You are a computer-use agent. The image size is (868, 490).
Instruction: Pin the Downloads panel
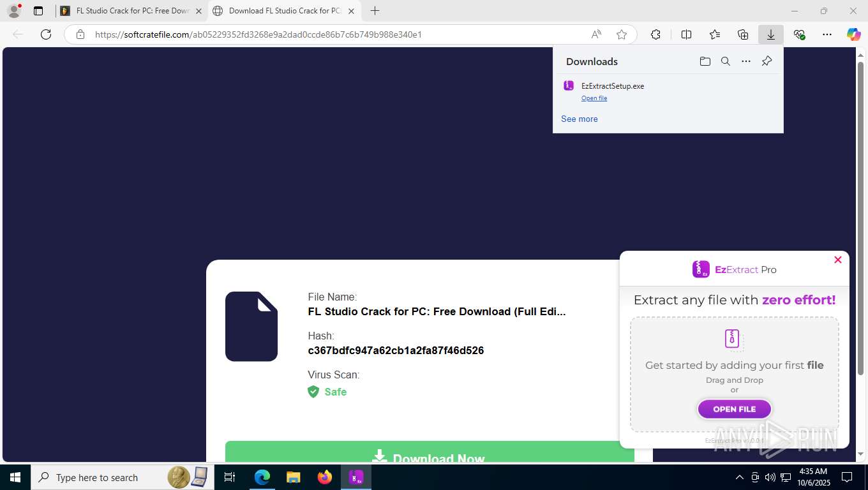click(x=767, y=61)
